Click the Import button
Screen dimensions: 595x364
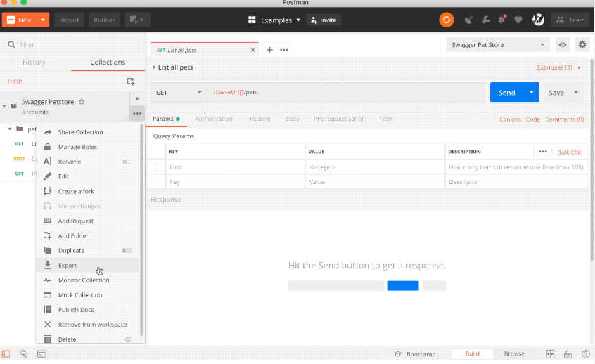[x=69, y=20]
